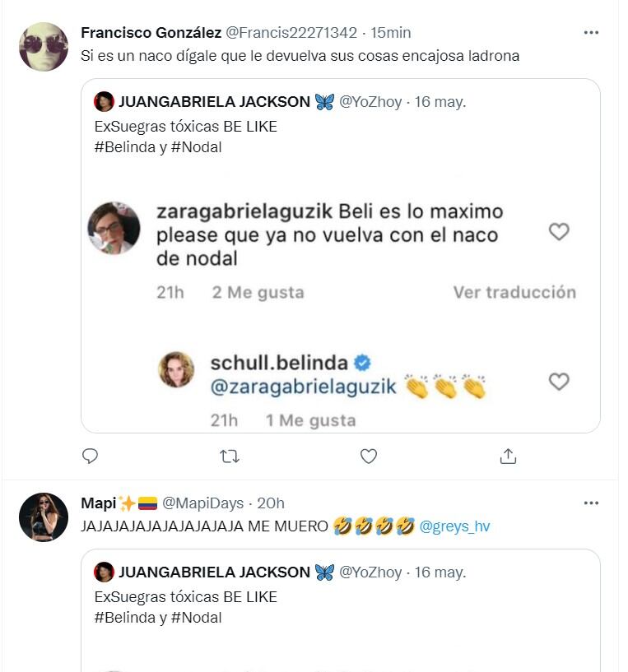Retweet Francisco González's tweet
The image size is (628, 672).
(230, 456)
